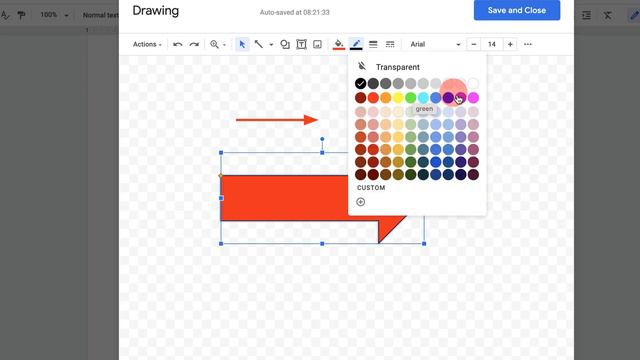Click the Drawing dialog title

click(x=156, y=11)
